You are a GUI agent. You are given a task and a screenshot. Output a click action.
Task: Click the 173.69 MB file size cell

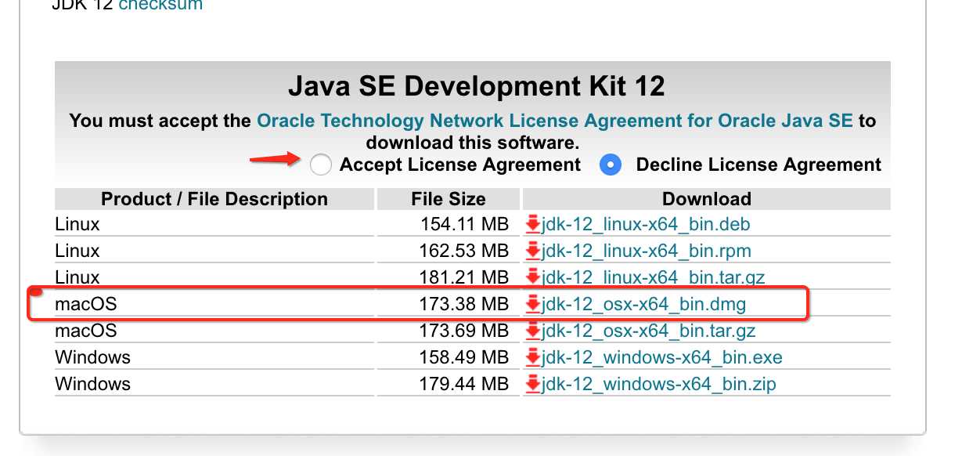[449, 331]
